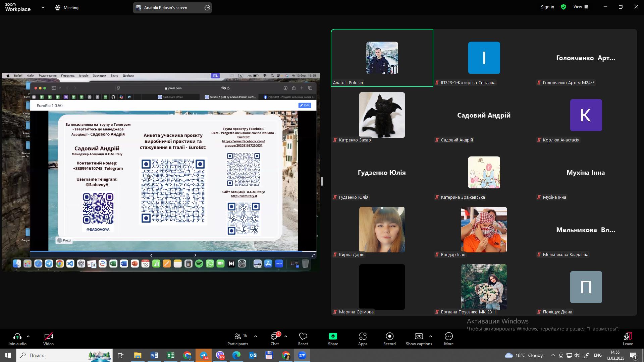Select Anatolii Polosin's video tile
644x362 pixels.
click(382, 58)
